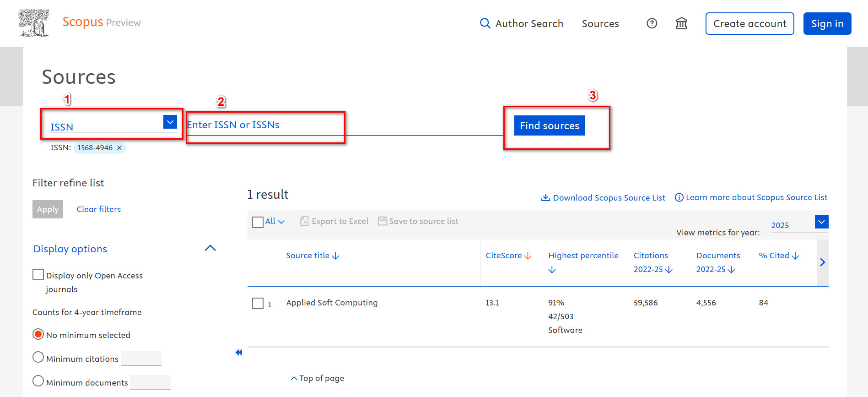Click the Source title column header
868x397 pixels.
308,256
